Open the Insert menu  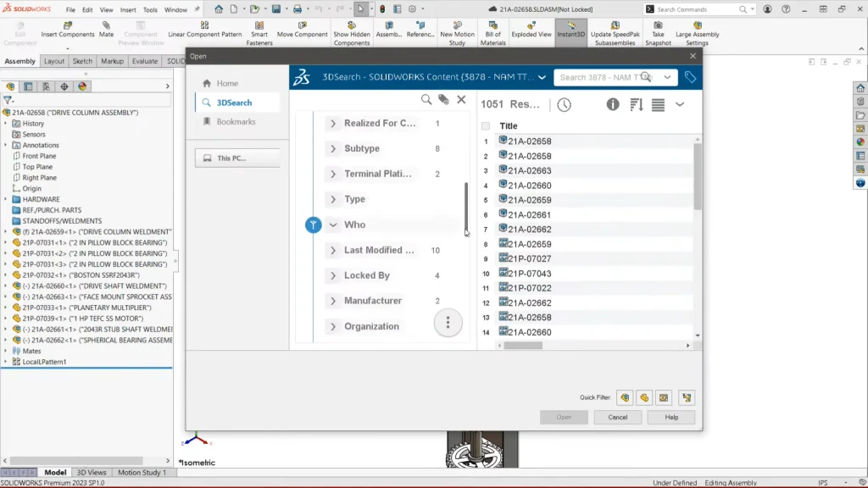click(x=128, y=10)
